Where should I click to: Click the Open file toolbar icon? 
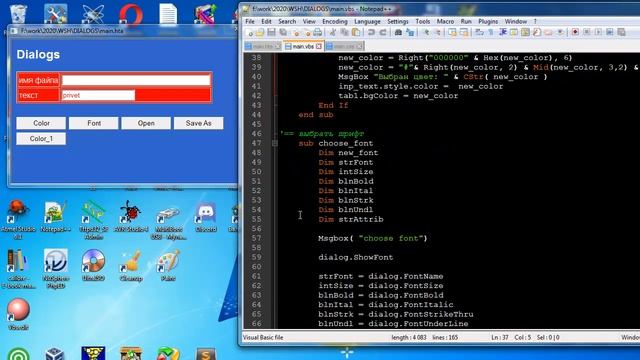coord(260,32)
